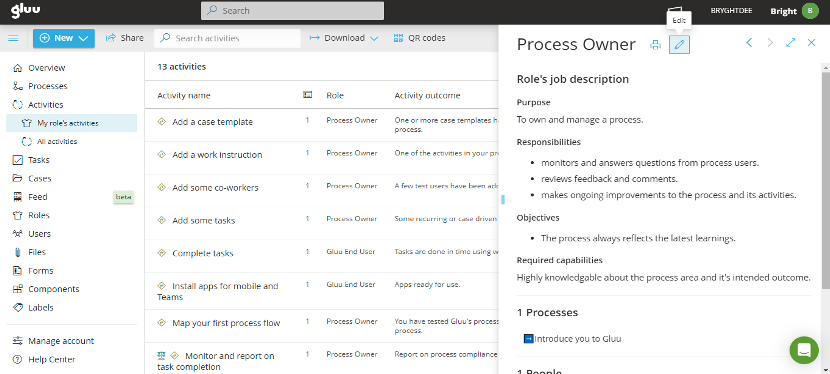The width and height of the screenshot is (830, 374).
Task: Open Map your first process flow
Action: click(226, 323)
